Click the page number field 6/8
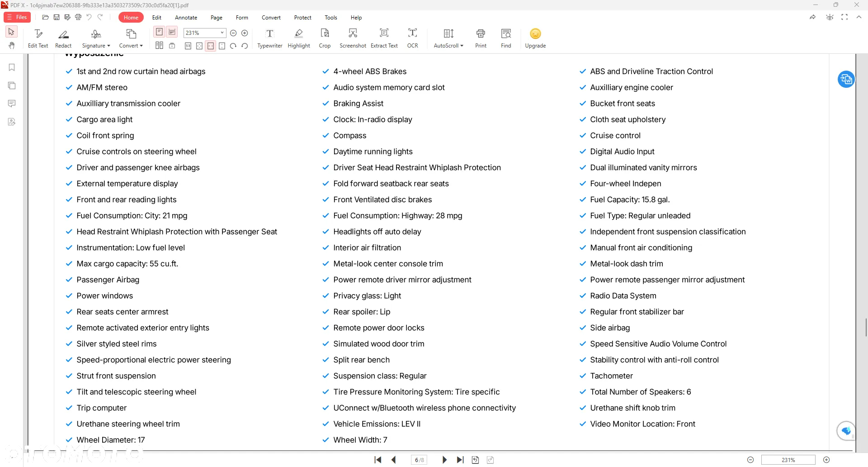The width and height of the screenshot is (868, 467). click(419, 460)
